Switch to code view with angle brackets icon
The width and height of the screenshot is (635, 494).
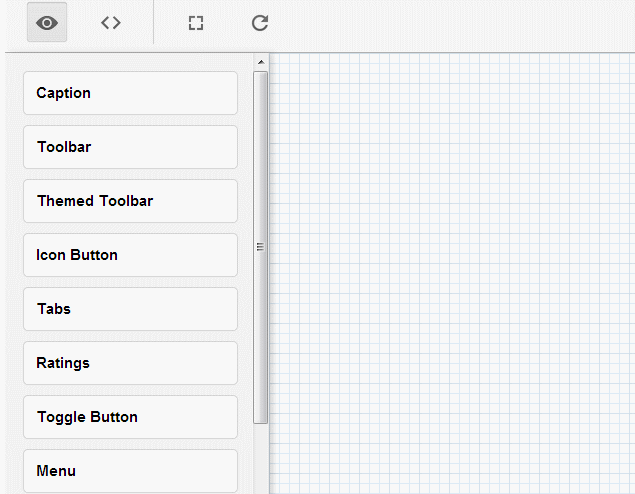[x=111, y=23]
